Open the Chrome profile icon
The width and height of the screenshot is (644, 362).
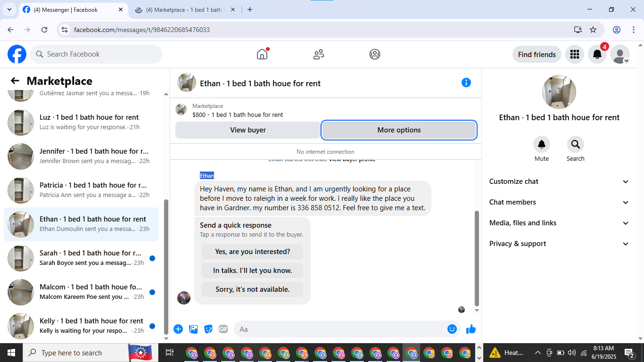tap(617, 30)
